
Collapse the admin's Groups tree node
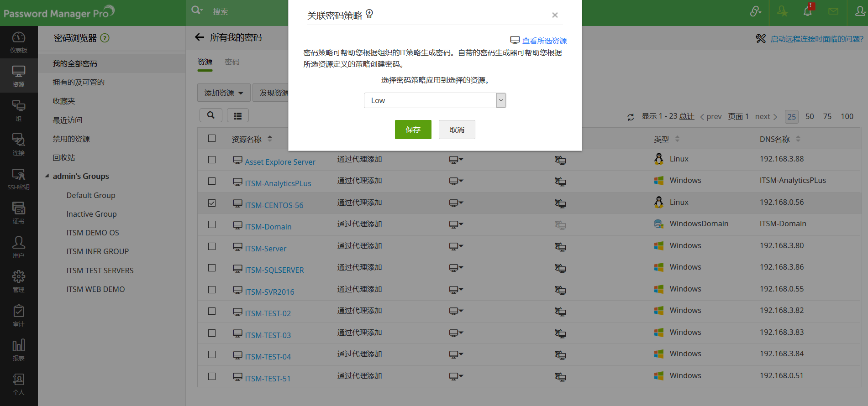47,176
